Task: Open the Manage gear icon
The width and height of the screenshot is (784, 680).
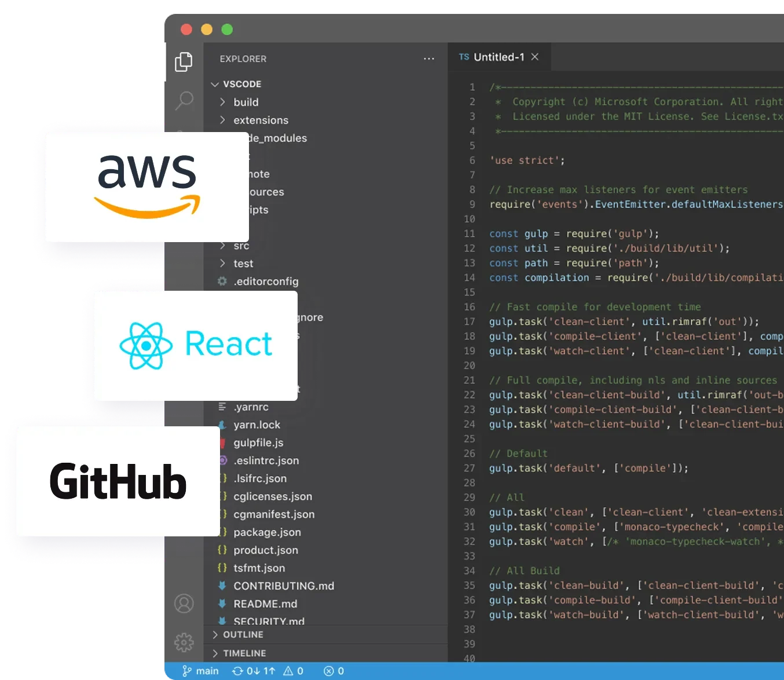Action: click(x=184, y=642)
